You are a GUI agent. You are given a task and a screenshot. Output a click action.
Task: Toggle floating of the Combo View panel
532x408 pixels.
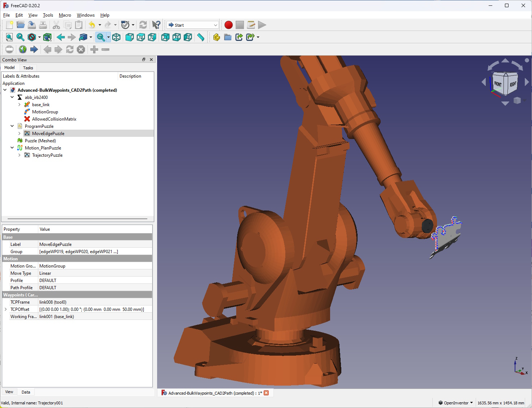point(144,60)
